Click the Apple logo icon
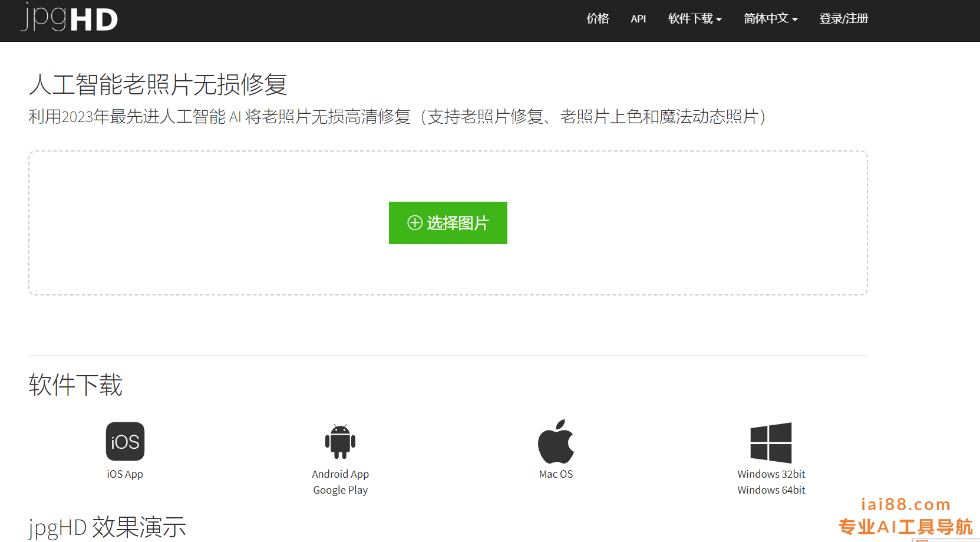Image resolution: width=980 pixels, height=542 pixels. pos(556,441)
